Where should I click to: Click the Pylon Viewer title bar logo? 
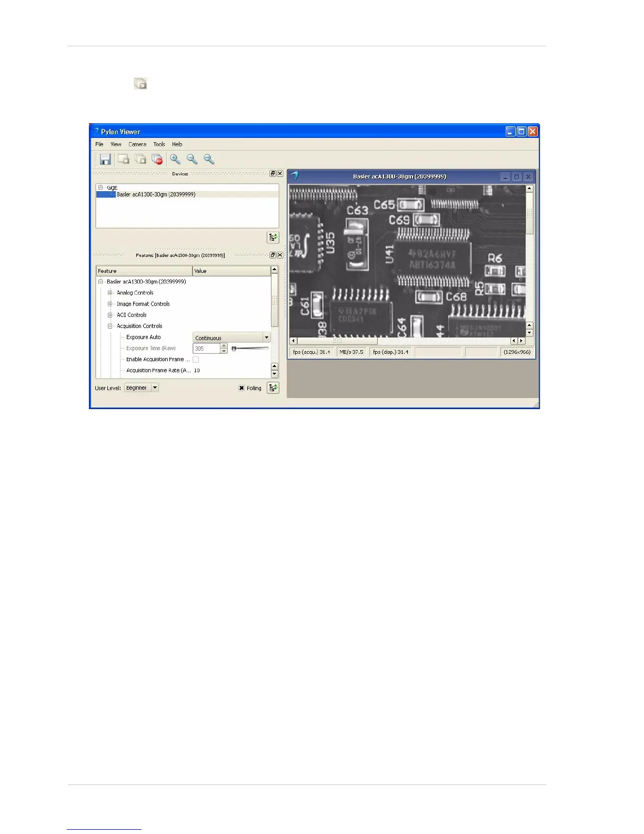tap(96, 131)
